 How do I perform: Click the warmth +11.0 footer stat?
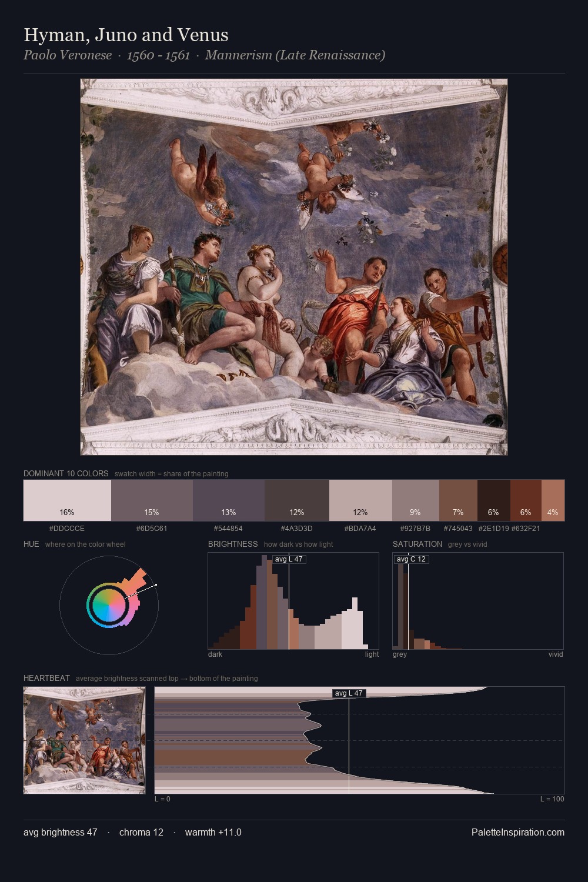(x=213, y=832)
